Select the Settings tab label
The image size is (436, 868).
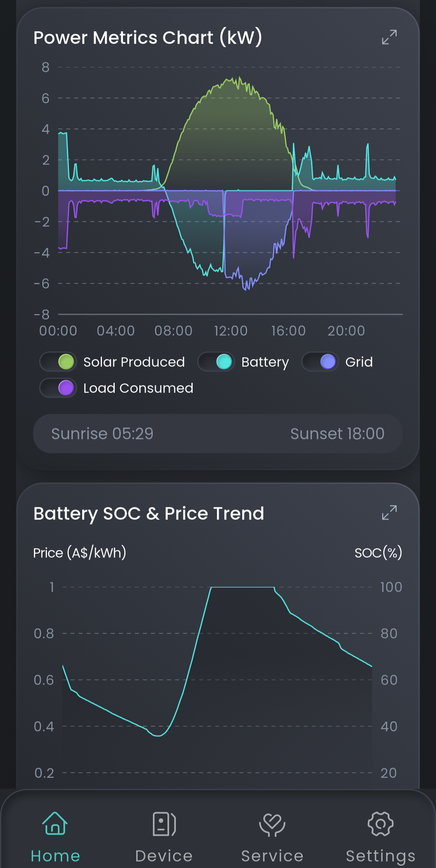point(381,856)
